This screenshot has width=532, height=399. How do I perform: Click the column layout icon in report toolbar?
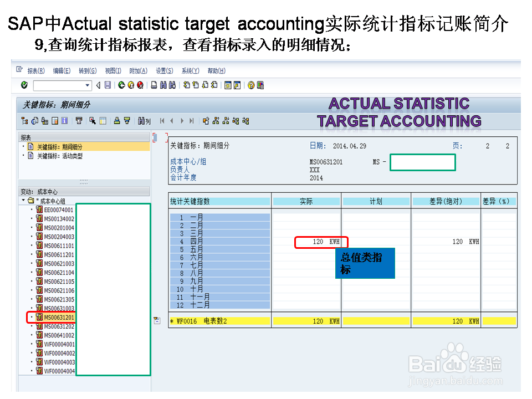point(103,121)
